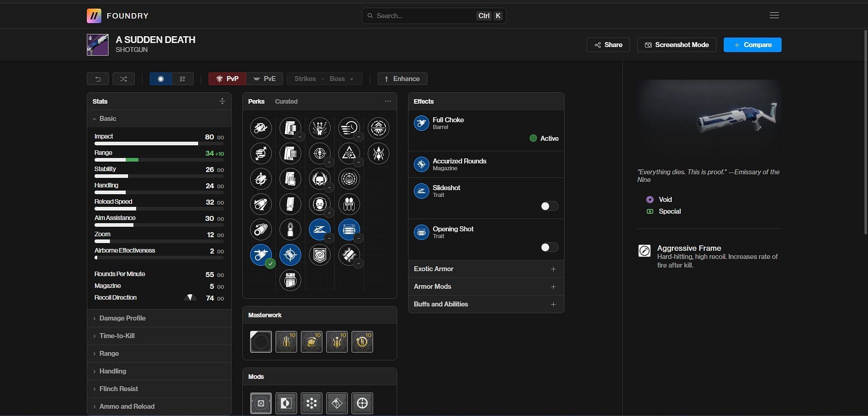
Task: Open the hamburger menu in header
Action: pyautogui.click(x=774, y=15)
